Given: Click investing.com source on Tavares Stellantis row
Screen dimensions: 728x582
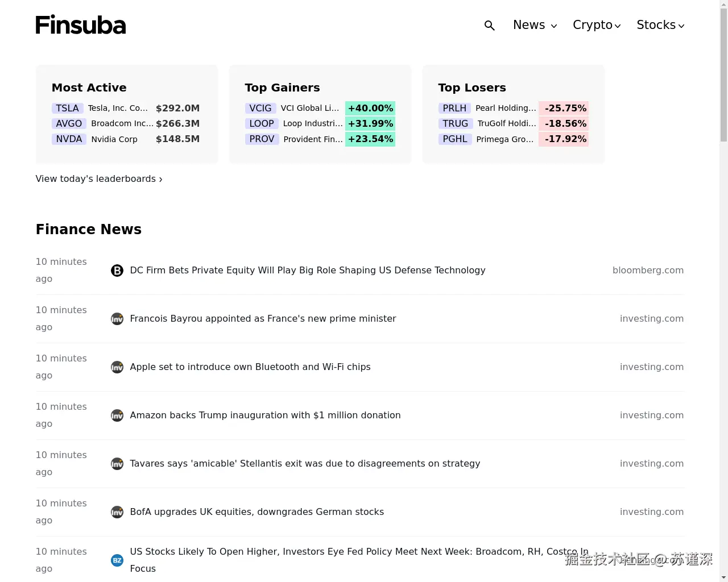Looking at the screenshot, I should pyautogui.click(x=652, y=464).
